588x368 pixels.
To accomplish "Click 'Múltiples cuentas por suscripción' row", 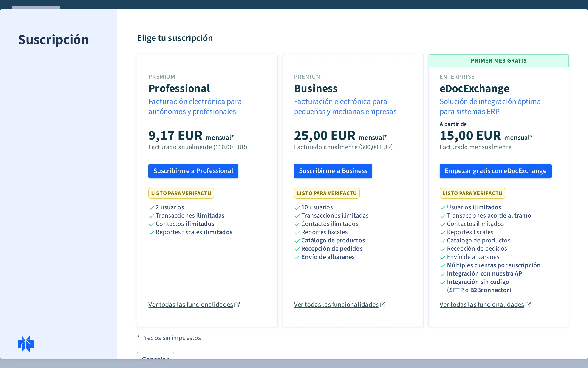I will pos(490,265).
